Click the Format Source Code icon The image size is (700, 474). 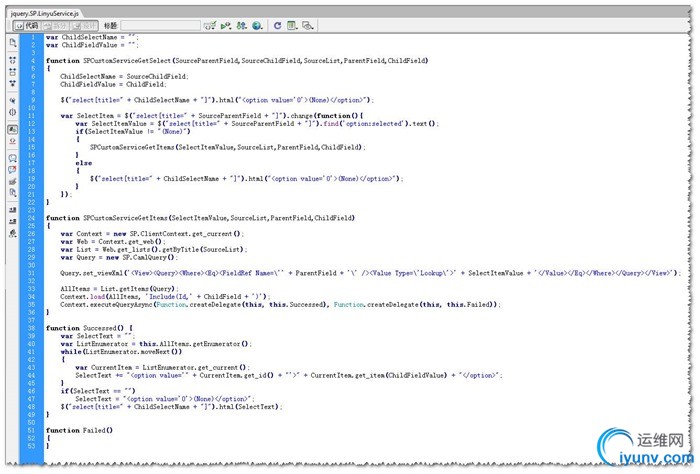pos(12,233)
